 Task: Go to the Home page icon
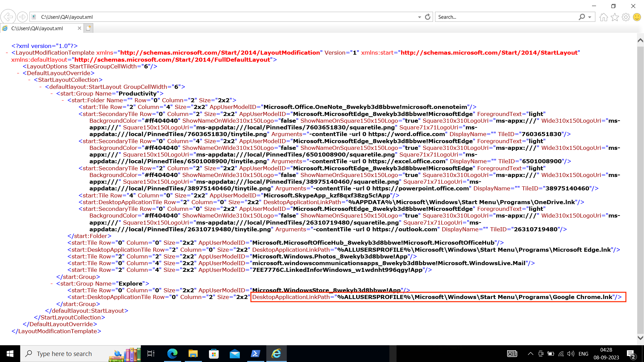click(604, 17)
